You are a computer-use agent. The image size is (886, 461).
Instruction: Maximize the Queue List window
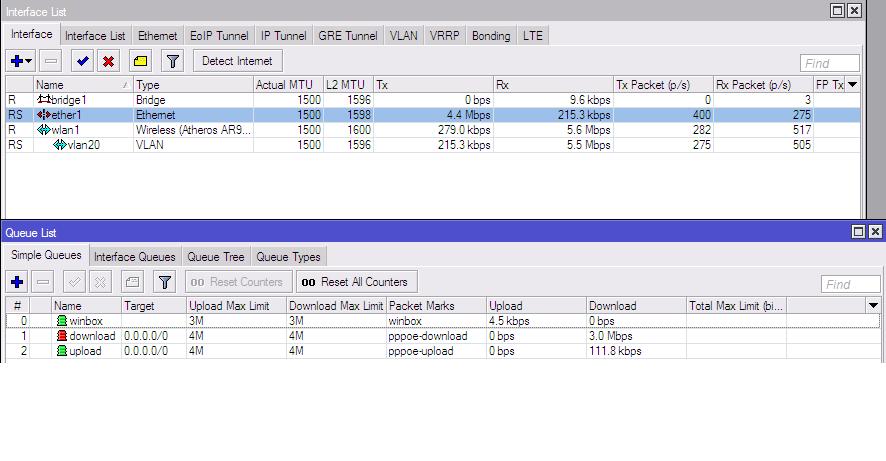coord(858,231)
